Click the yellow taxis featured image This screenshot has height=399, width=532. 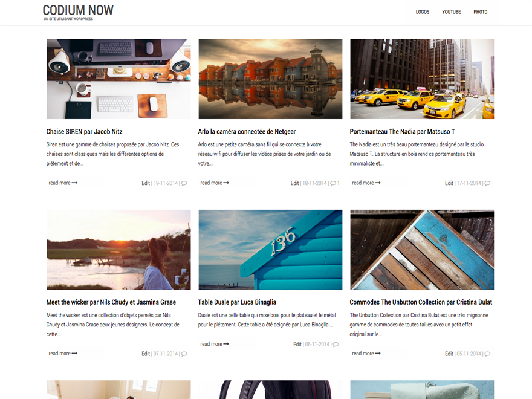click(x=421, y=79)
